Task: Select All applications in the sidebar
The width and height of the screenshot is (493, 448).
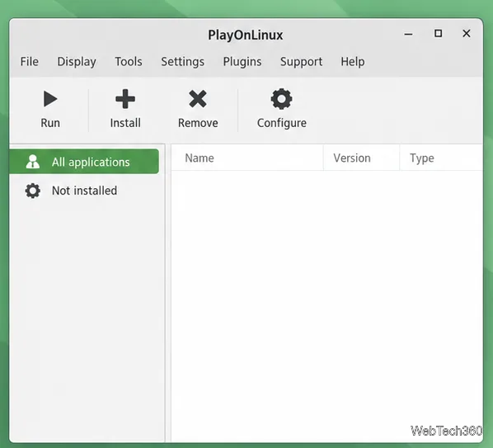Action: [x=84, y=162]
